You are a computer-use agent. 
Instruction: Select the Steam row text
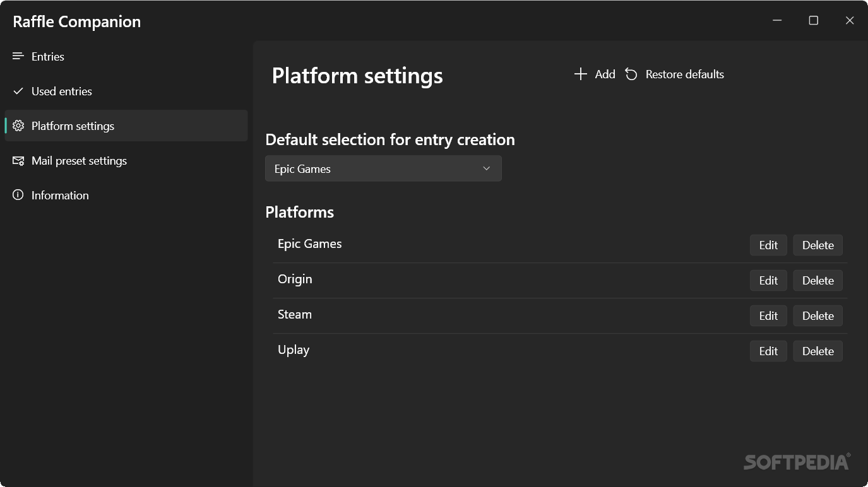pyautogui.click(x=295, y=314)
